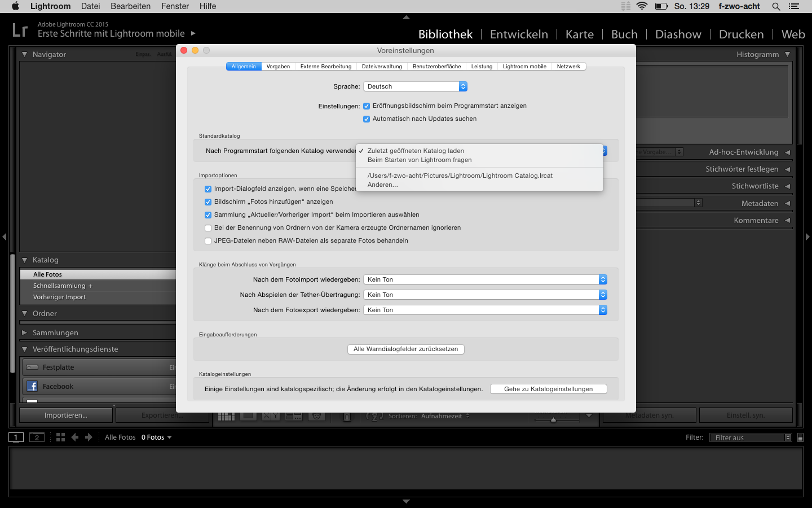Click the Festplatte hard drive icon
Screen dimensions: 812x508
[x=32, y=367]
